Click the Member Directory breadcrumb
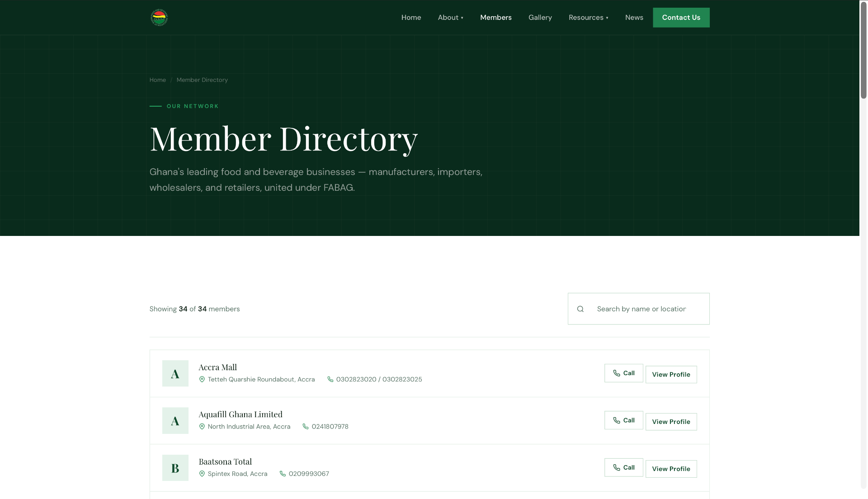The image size is (868, 499). [x=202, y=80]
